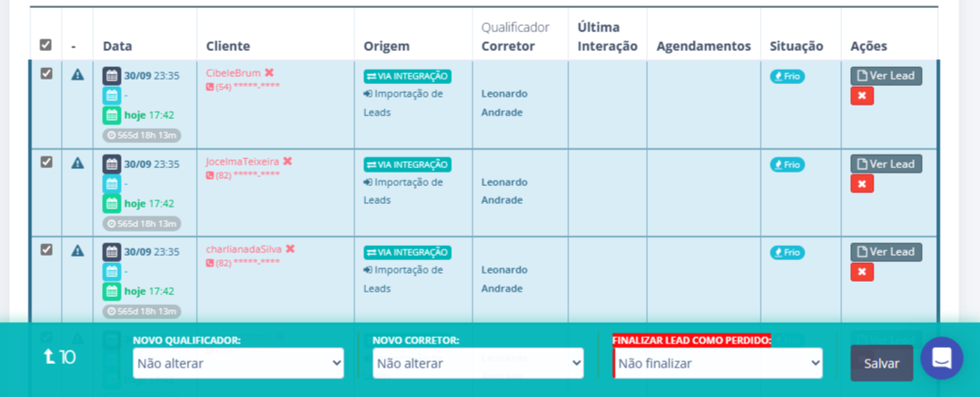
Task: Open the Novo Corretor dropdown
Action: pos(478,363)
